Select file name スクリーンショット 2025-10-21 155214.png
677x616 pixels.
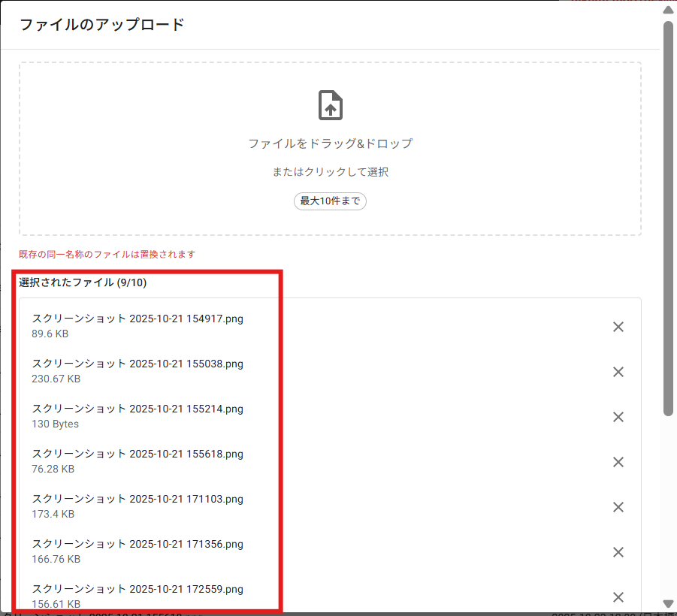click(x=138, y=409)
